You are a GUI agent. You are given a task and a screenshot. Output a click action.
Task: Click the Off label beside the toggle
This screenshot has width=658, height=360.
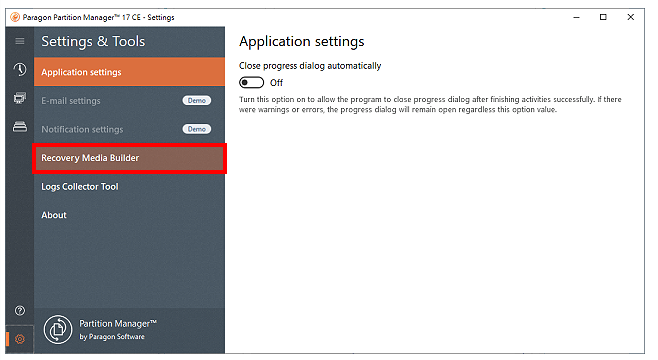[x=276, y=83]
